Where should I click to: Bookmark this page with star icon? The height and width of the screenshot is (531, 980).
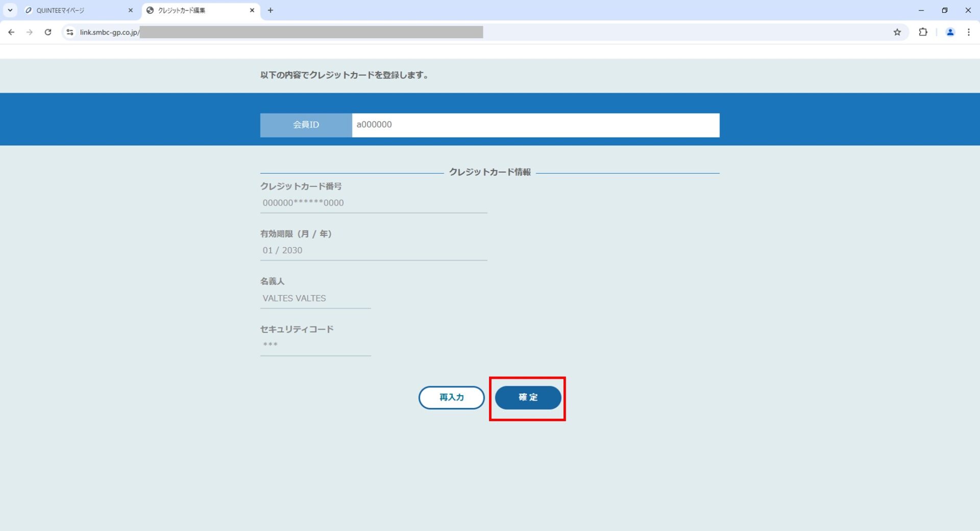pyautogui.click(x=897, y=32)
